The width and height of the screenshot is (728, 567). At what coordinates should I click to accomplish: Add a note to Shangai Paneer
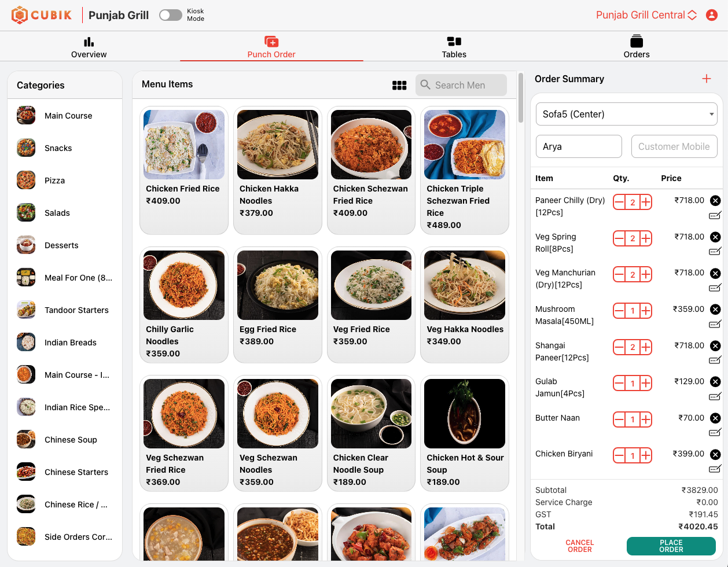pyautogui.click(x=715, y=360)
